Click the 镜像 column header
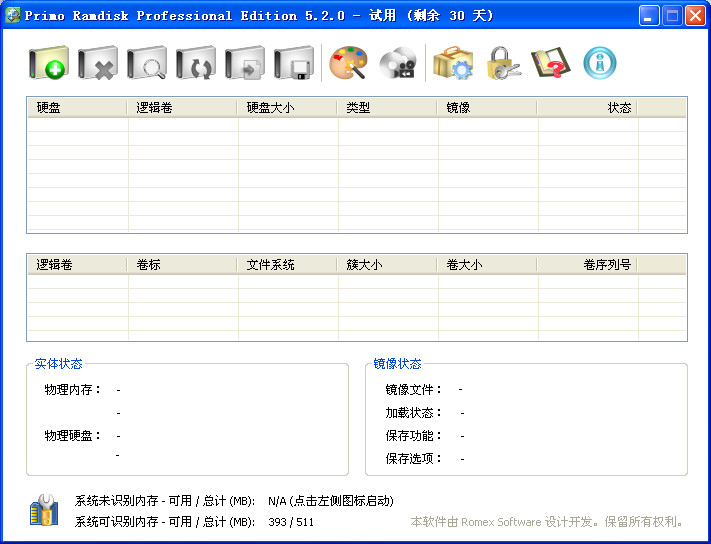This screenshot has height=544, width=711. [487, 107]
